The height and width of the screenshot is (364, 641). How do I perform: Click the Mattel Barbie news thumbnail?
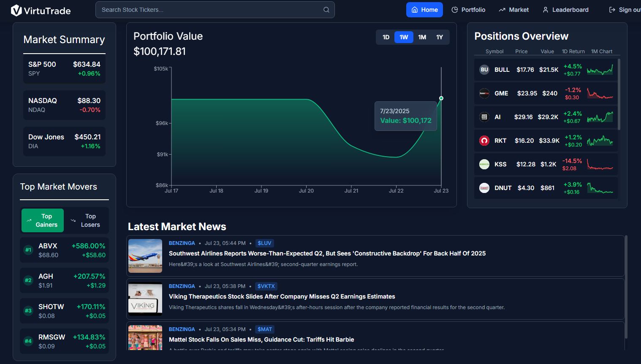click(145, 337)
